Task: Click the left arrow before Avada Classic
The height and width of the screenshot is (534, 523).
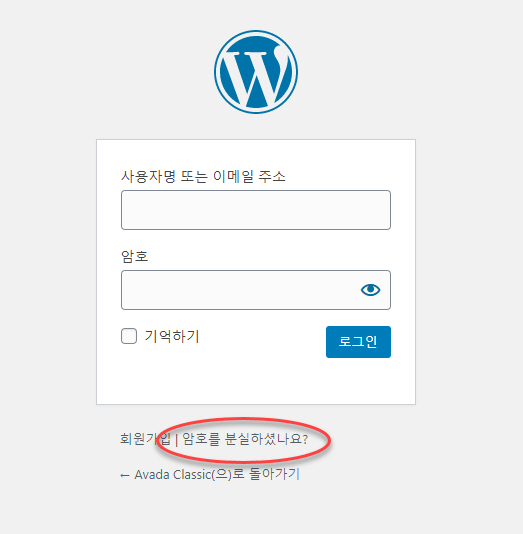Action: (x=125, y=475)
